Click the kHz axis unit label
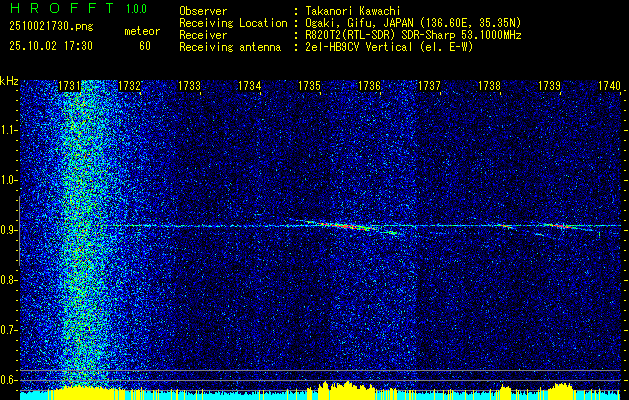Screen dimensions: 629x400 click(9, 81)
